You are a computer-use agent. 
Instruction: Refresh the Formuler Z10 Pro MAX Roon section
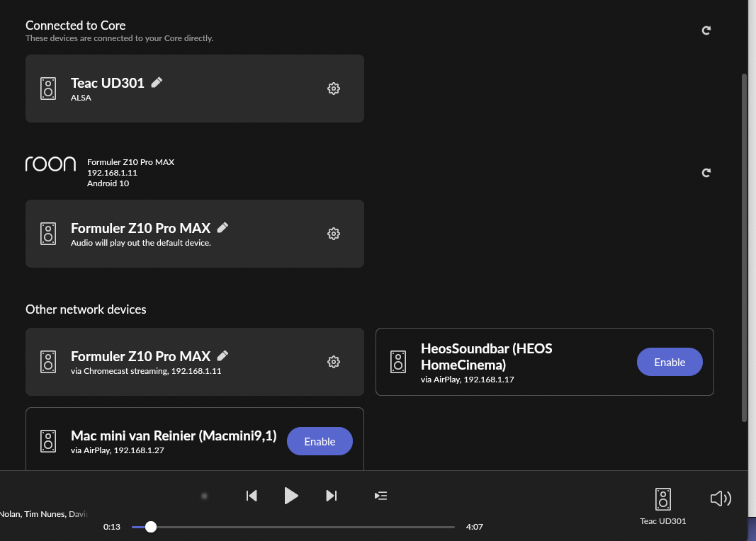pyautogui.click(x=706, y=173)
